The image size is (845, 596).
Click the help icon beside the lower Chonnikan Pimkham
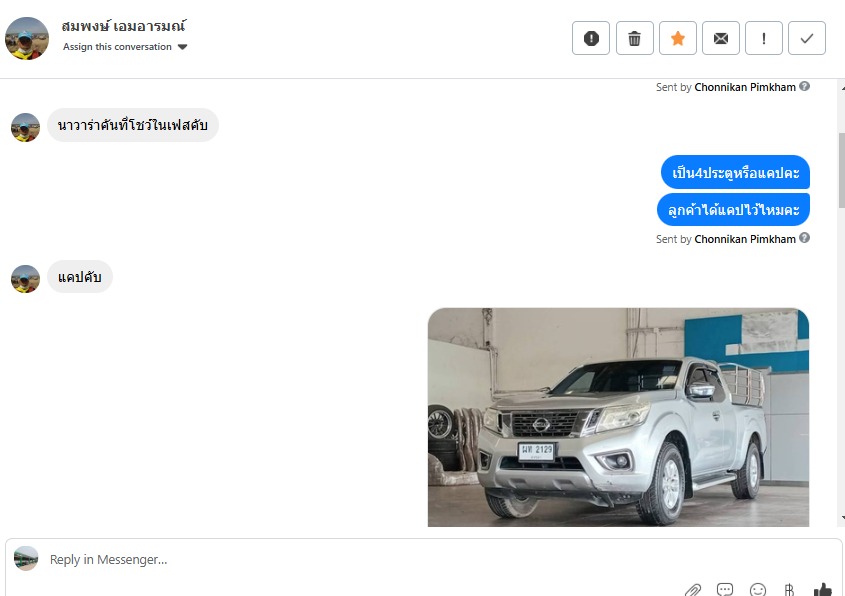805,238
